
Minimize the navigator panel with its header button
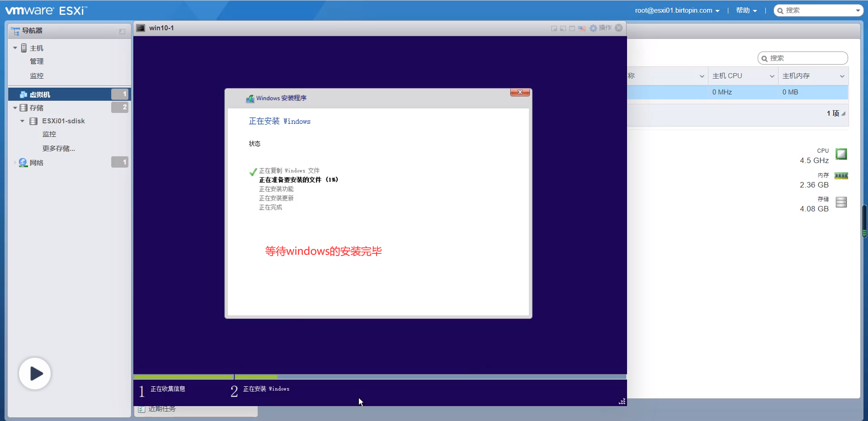coord(122,31)
